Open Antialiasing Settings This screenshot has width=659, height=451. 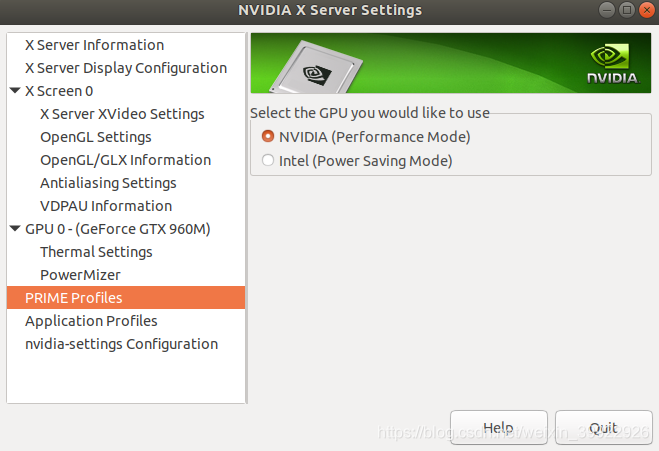pyautogui.click(x=108, y=183)
